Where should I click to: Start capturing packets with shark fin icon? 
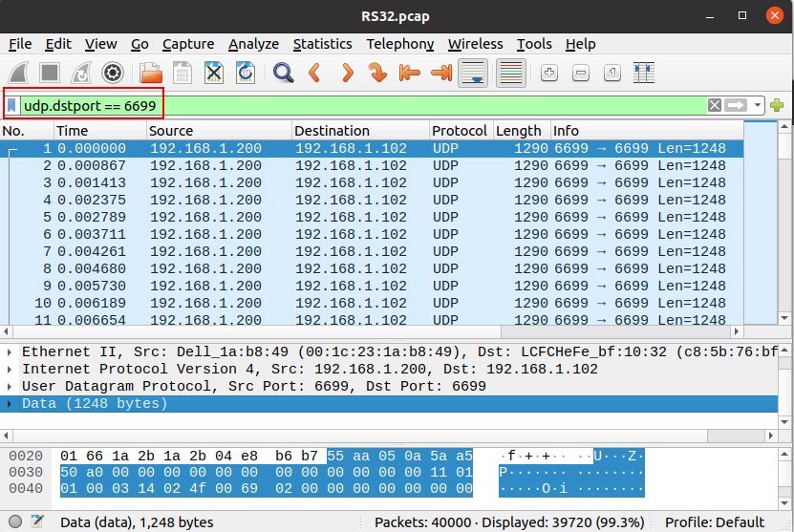(18, 73)
